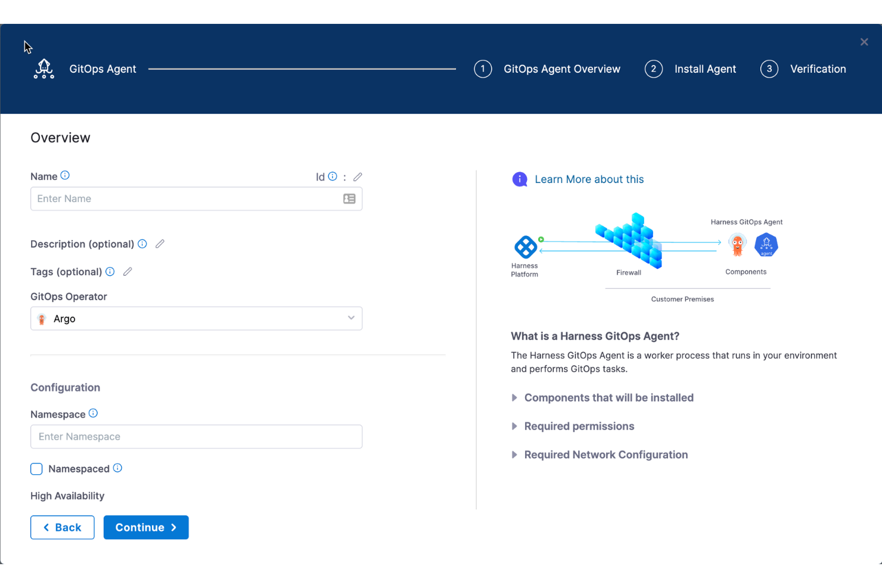Go to step 2 Install Agent
Image resolution: width=882 pixels, height=588 pixels.
click(690, 69)
